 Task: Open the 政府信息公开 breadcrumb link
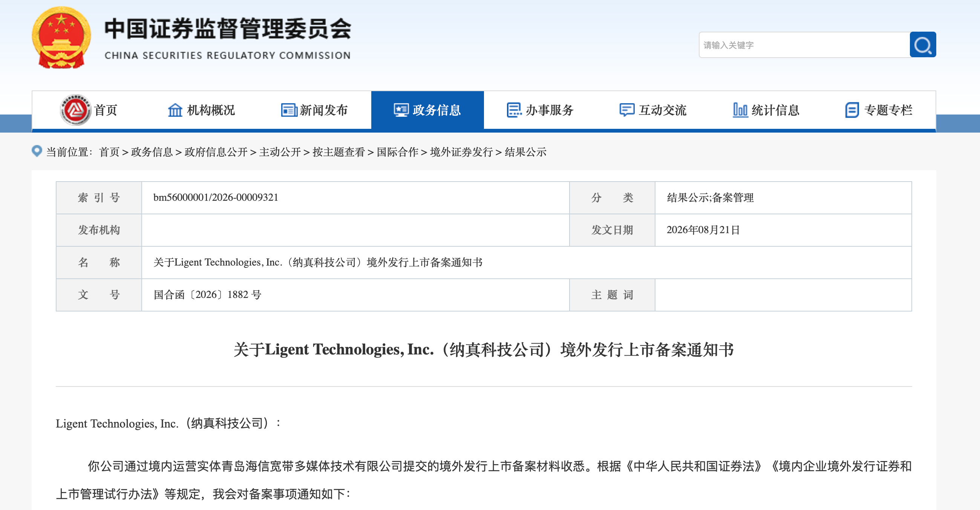point(216,152)
